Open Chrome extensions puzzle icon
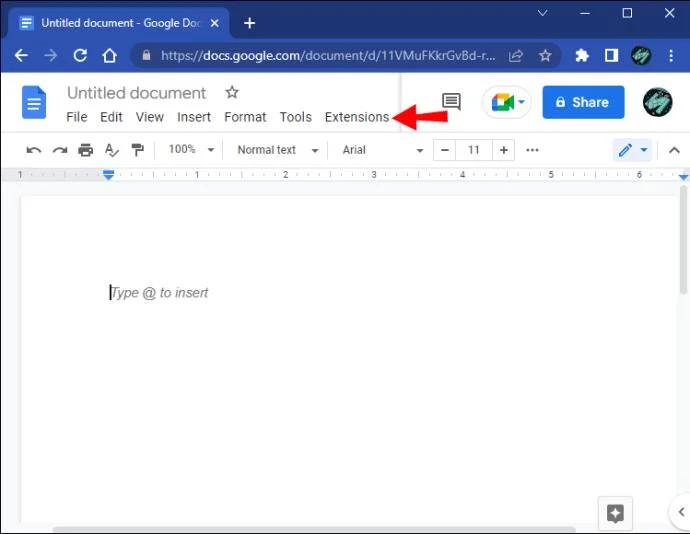The image size is (690, 534). [582, 55]
